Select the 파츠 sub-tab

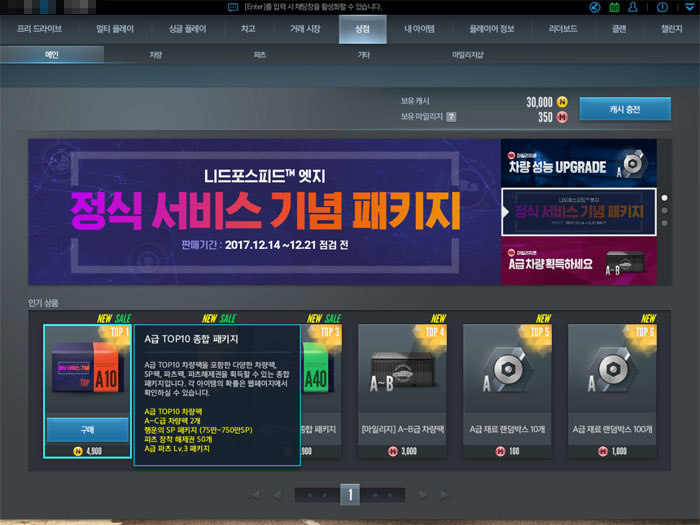[260, 55]
